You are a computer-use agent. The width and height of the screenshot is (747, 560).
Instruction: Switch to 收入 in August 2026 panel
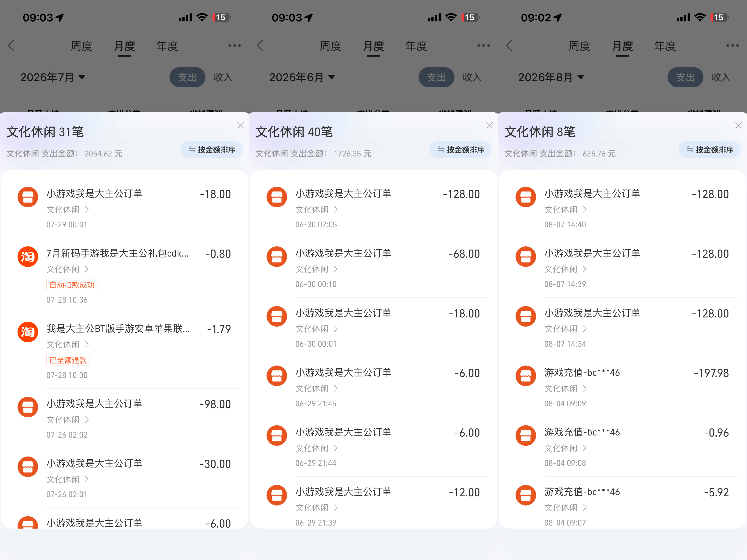(721, 77)
